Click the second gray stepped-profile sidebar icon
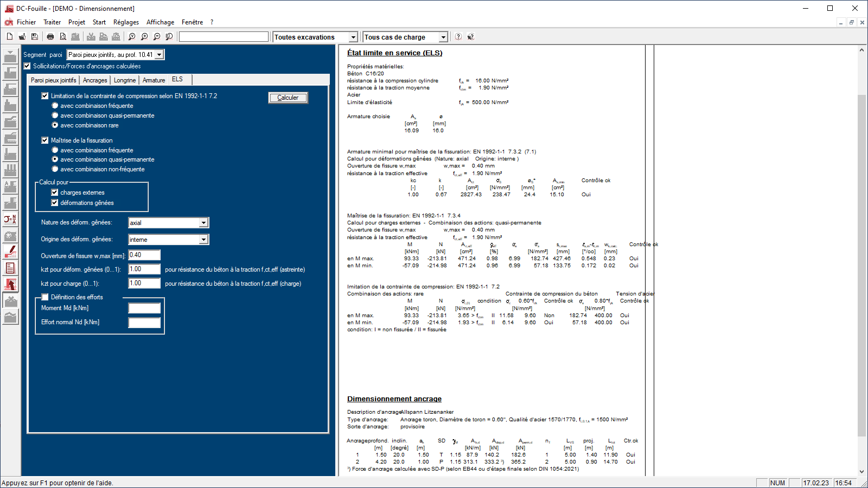This screenshot has height=488, width=868. [x=10, y=73]
